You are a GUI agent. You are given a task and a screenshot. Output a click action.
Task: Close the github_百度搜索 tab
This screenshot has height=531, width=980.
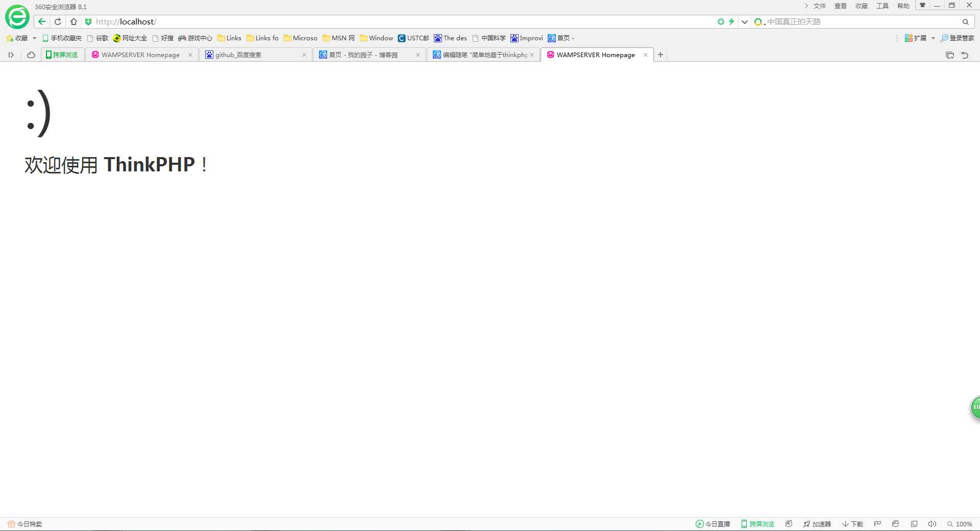[x=304, y=55]
